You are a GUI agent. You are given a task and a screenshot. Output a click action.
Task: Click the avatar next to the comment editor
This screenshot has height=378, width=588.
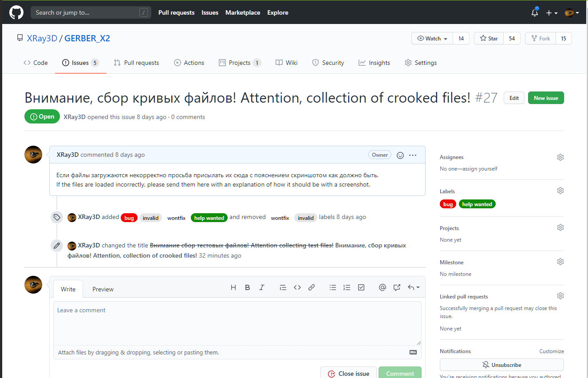pos(33,285)
